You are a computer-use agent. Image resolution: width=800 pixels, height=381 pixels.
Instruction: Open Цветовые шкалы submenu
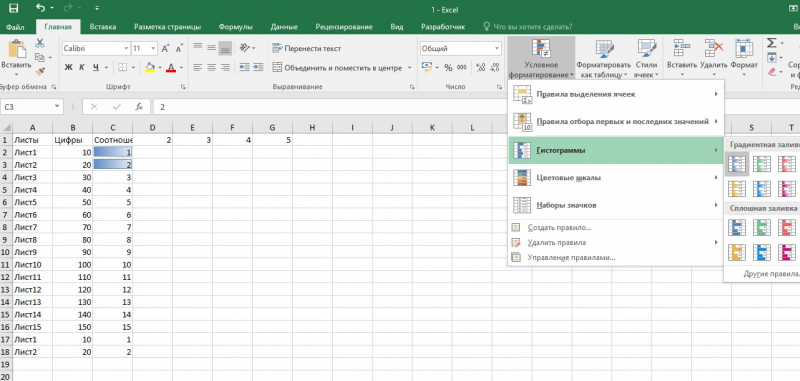point(616,177)
